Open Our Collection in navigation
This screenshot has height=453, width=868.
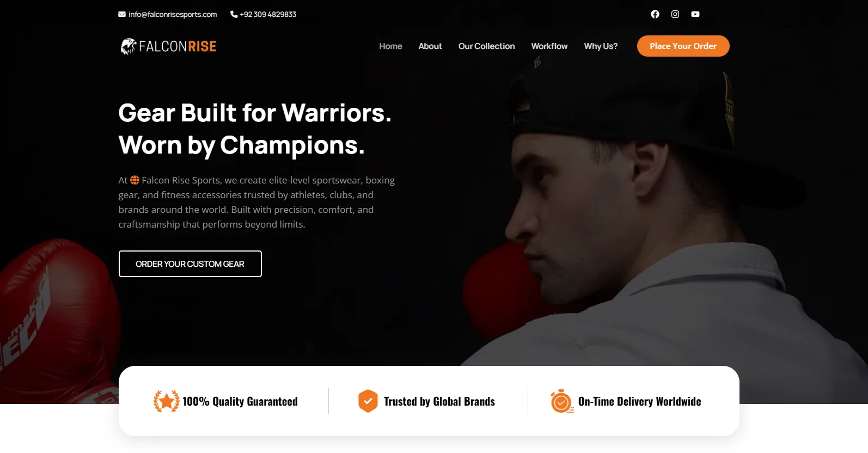[486, 46]
